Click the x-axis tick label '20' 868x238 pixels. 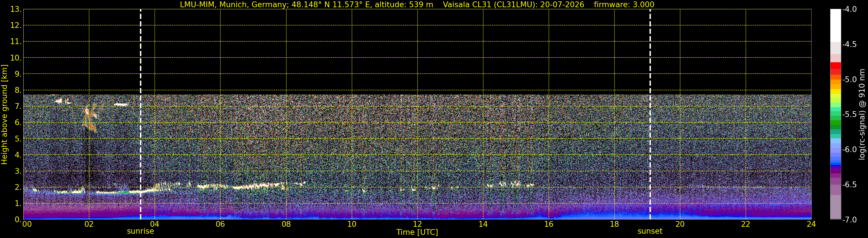[x=680, y=224]
